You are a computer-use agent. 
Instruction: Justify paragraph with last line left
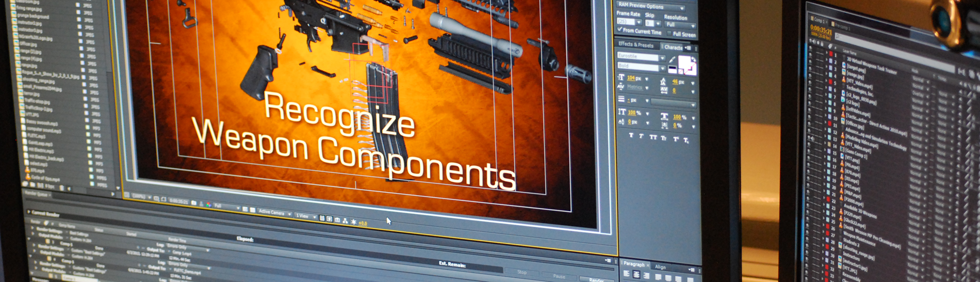click(x=659, y=277)
